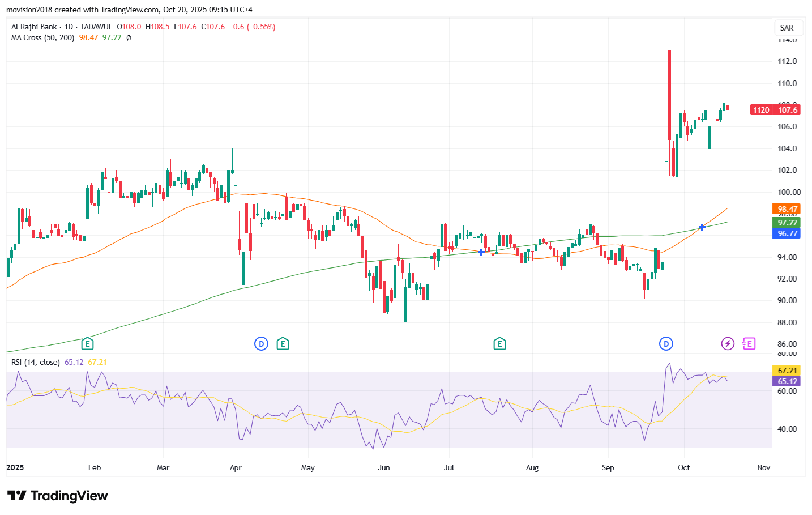Screen dimensions: 812x515
Task: Click the yellow 67.21 RSI value label
Action: (x=787, y=371)
